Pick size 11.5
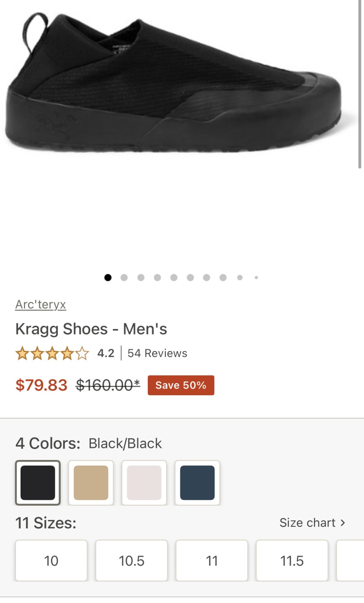 click(x=292, y=561)
